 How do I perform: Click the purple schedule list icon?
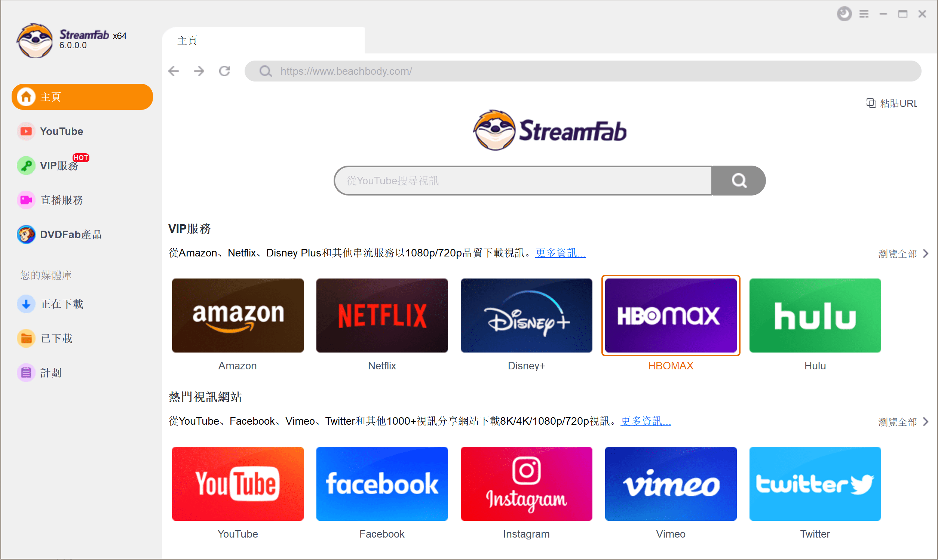[x=26, y=373]
